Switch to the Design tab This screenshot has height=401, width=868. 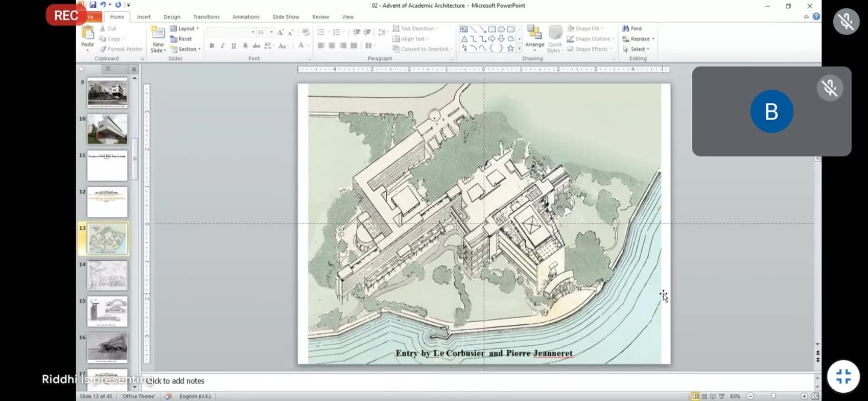172,17
